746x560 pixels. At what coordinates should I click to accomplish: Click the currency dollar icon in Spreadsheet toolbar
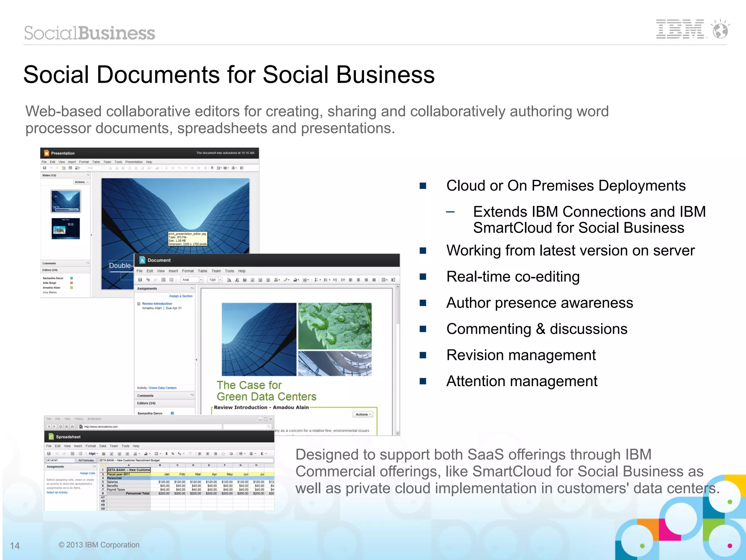(166, 454)
